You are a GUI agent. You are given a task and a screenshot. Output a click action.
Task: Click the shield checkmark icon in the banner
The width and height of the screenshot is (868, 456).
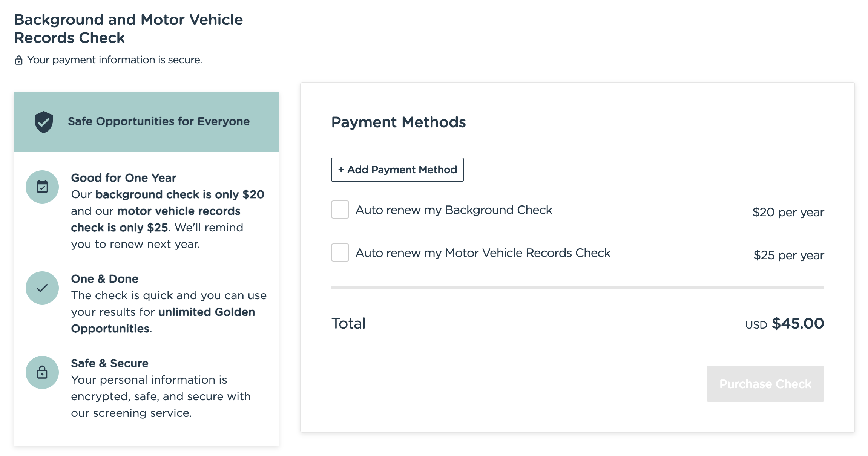coord(44,122)
